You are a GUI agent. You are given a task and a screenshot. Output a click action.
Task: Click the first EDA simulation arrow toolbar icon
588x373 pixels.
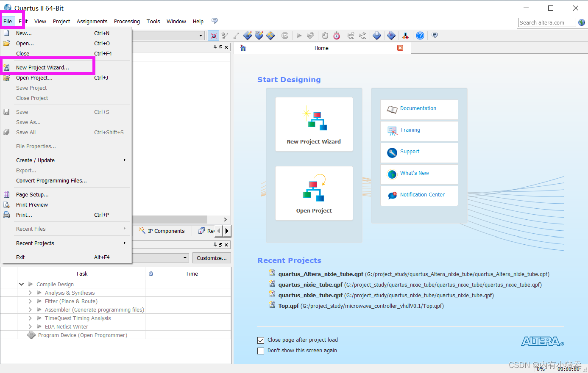click(x=351, y=36)
